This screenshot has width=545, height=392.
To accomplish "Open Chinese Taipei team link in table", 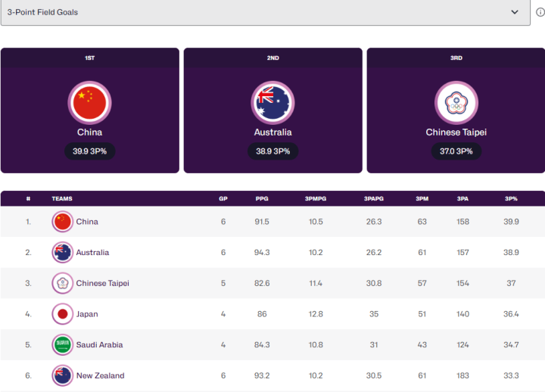I will 102,283.
